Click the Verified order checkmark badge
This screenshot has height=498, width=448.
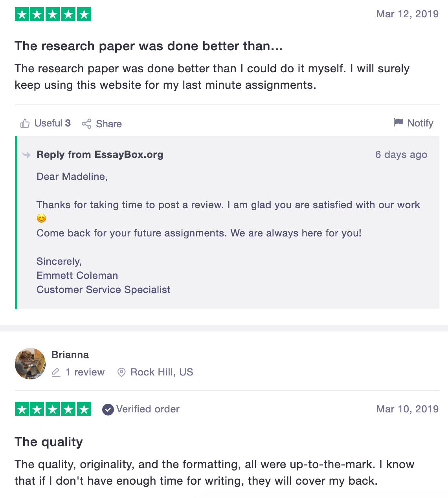108,410
